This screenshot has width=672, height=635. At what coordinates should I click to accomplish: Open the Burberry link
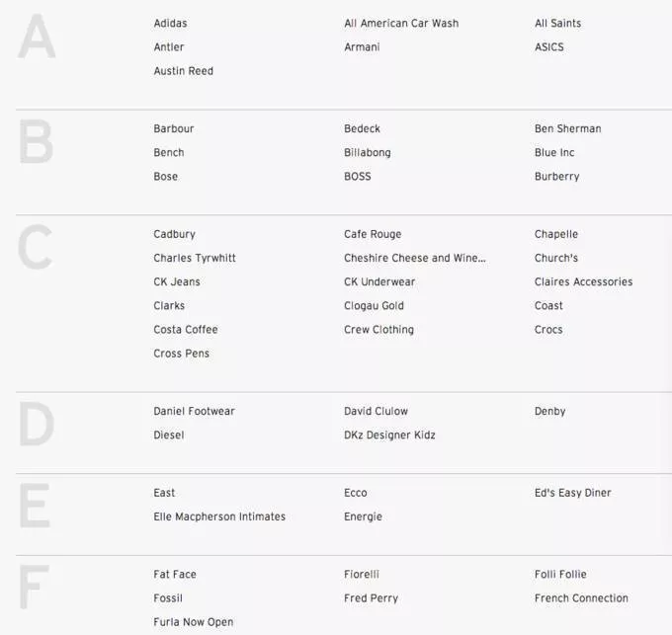click(x=556, y=177)
